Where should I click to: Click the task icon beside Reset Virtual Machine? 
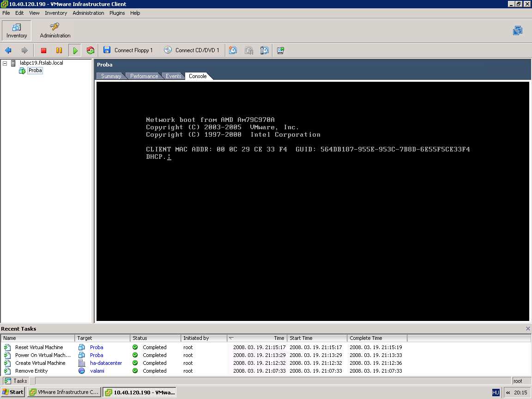pos(7,347)
